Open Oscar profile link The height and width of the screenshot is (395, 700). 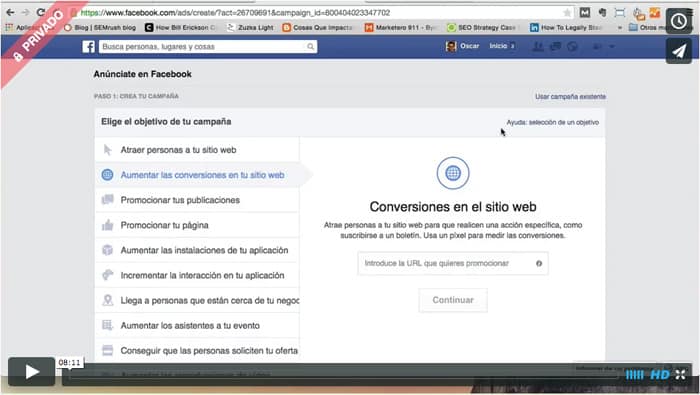pyautogui.click(x=470, y=46)
